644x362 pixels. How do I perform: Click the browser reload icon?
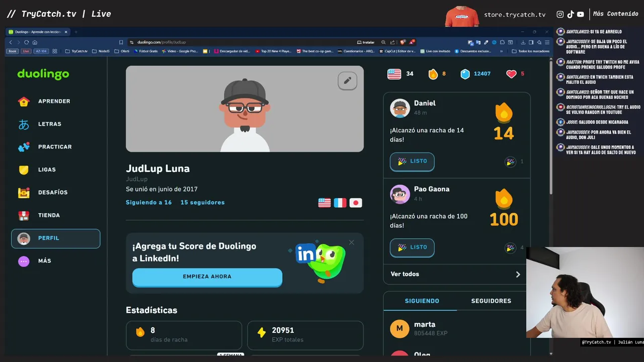26,42
